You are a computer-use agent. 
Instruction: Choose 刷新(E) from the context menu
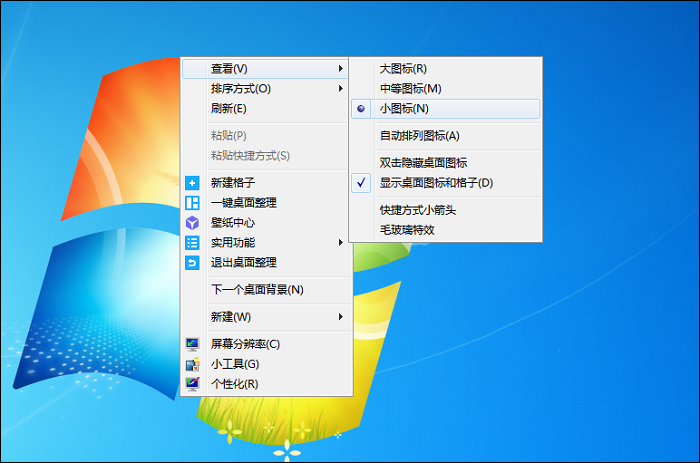tap(228, 109)
